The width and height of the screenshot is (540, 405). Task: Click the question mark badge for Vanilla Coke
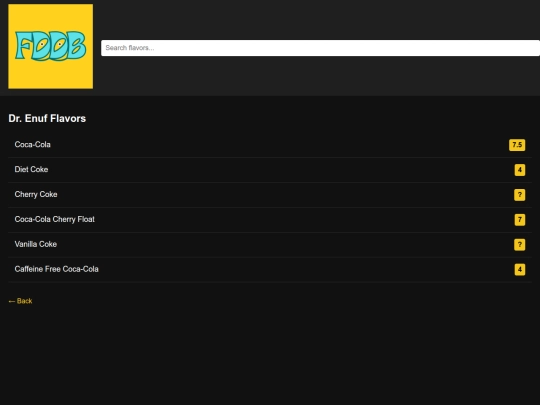(x=520, y=245)
